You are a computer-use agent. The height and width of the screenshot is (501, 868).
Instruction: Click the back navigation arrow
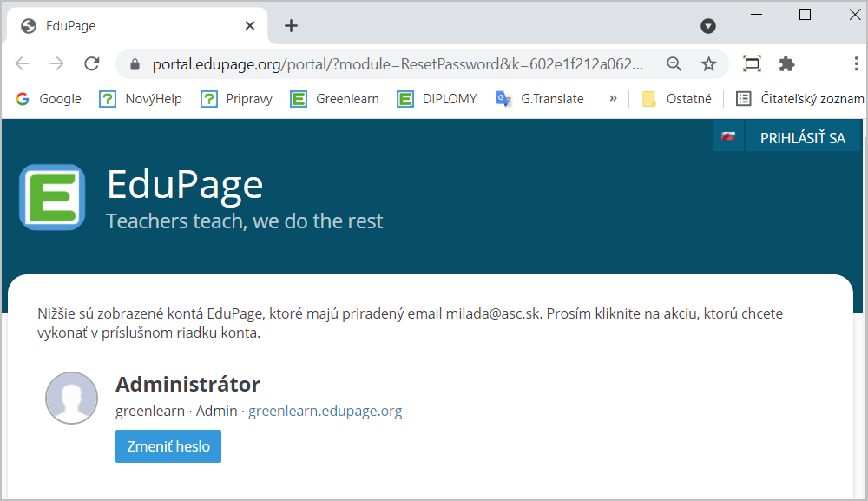pyautogui.click(x=23, y=63)
